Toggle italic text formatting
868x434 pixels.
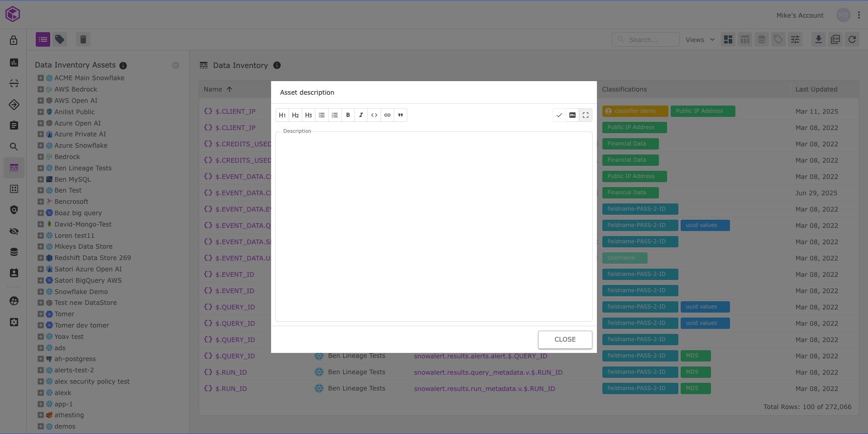[x=361, y=115]
